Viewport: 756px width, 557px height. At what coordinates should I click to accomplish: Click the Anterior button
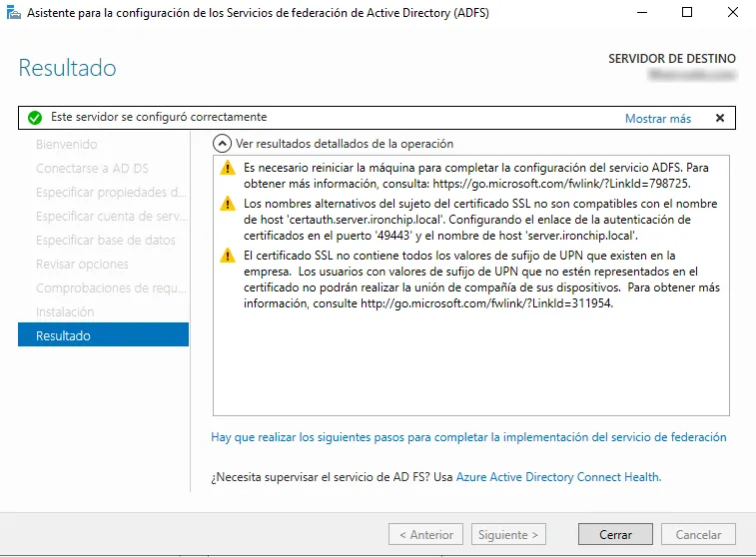[x=425, y=534]
